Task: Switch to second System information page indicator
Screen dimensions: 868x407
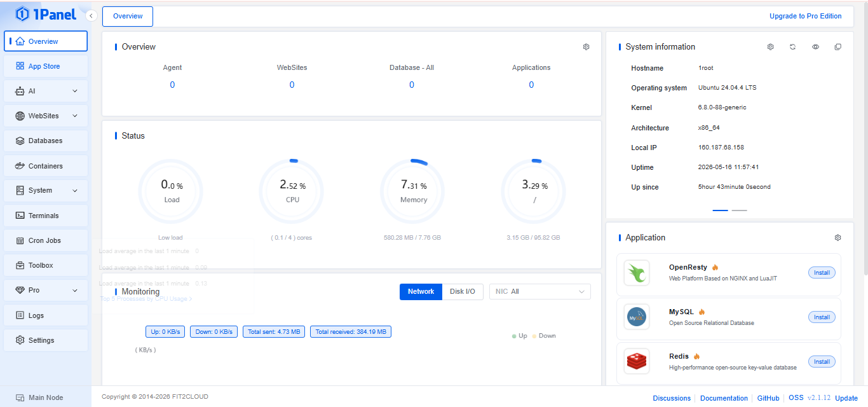Action: coord(740,210)
